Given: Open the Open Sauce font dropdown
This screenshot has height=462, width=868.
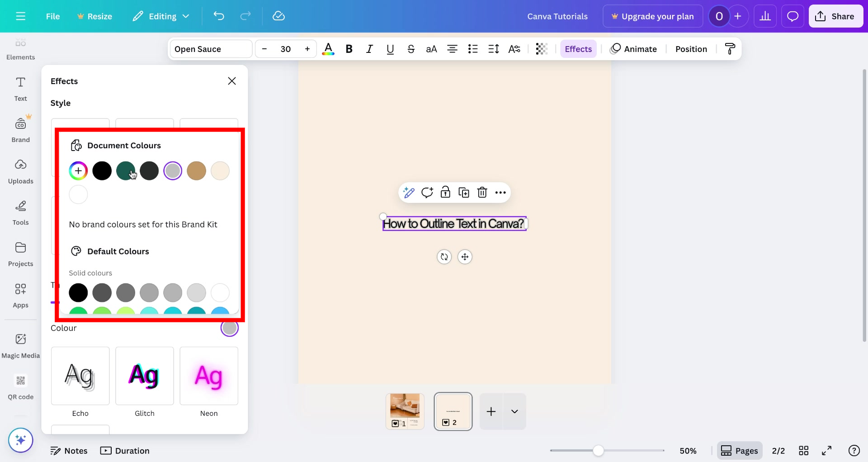Looking at the screenshot, I should (x=211, y=49).
